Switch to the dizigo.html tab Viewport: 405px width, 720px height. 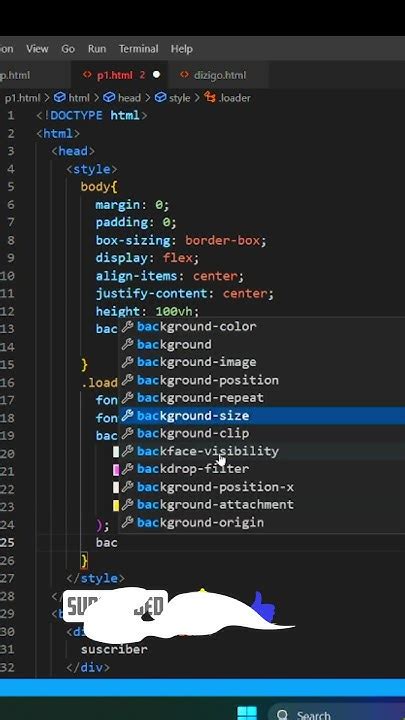(x=220, y=75)
